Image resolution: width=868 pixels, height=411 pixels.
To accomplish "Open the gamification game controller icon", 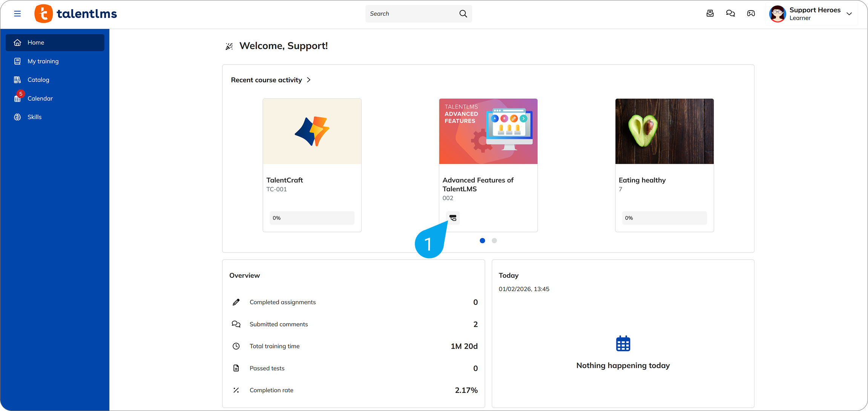I will click(x=751, y=13).
